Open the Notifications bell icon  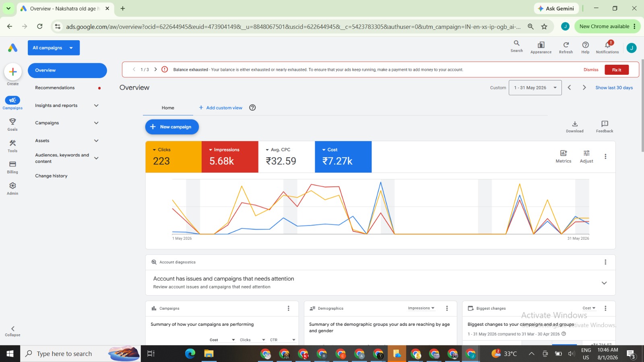pyautogui.click(x=608, y=45)
